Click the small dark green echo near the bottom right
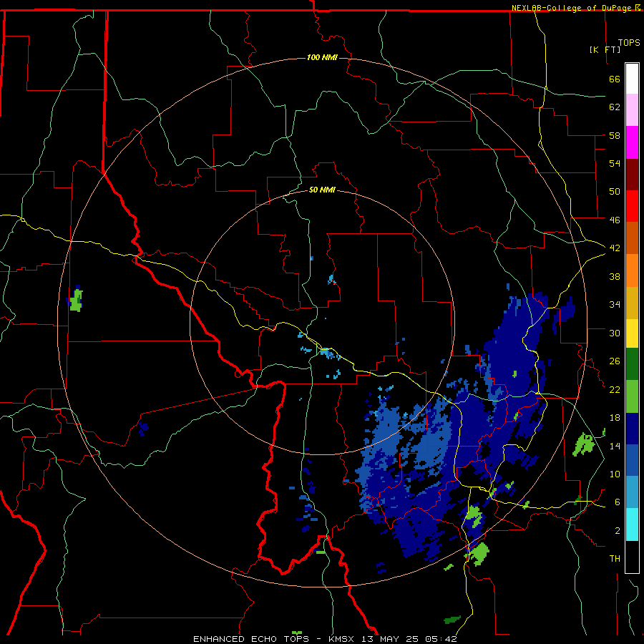Screen dimensions: 644x644 click(452, 620)
